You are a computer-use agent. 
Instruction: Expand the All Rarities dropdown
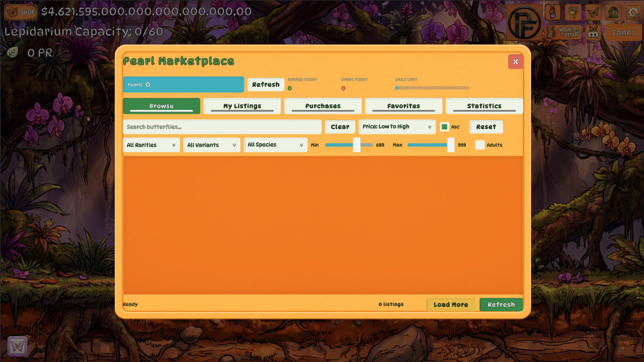click(x=151, y=145)
